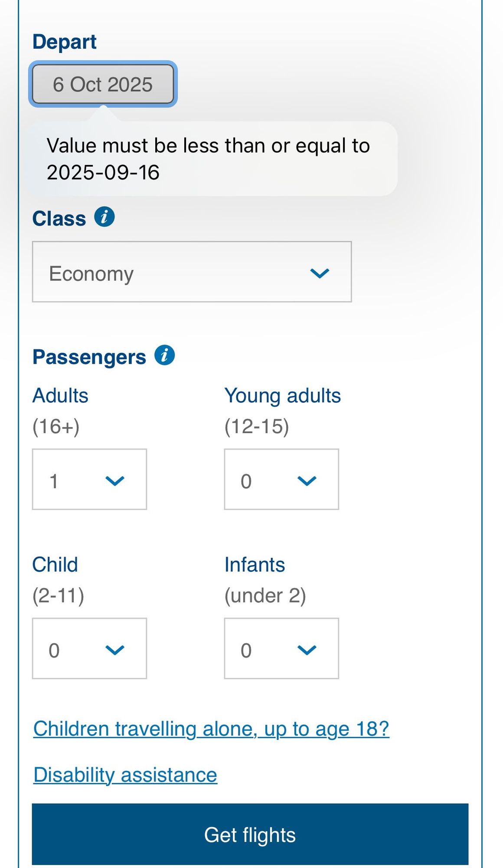
Task: Click the Young adults chevron arrow
Action: (307, 480)
